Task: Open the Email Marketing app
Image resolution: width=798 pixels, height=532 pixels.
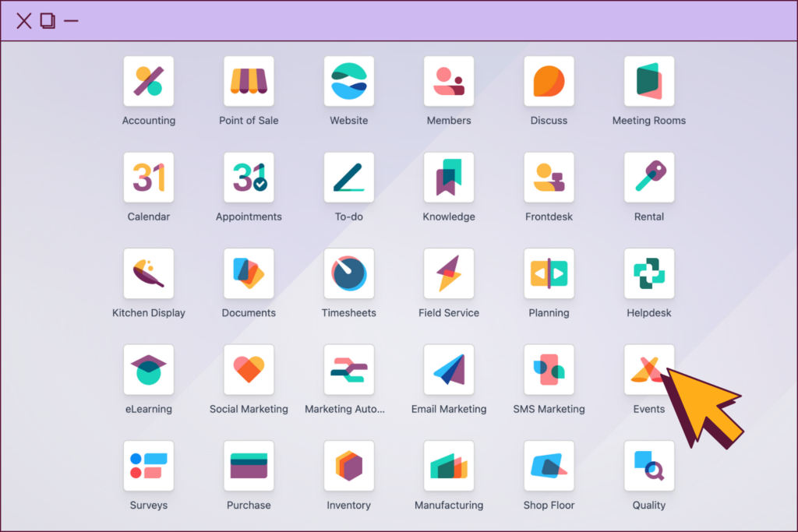Action: [449, 370]
